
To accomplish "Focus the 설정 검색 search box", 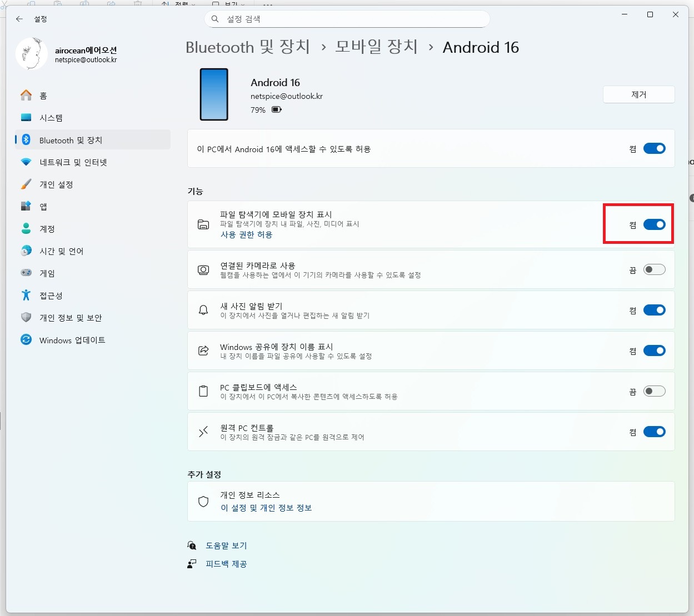I will tap(347, 19).
